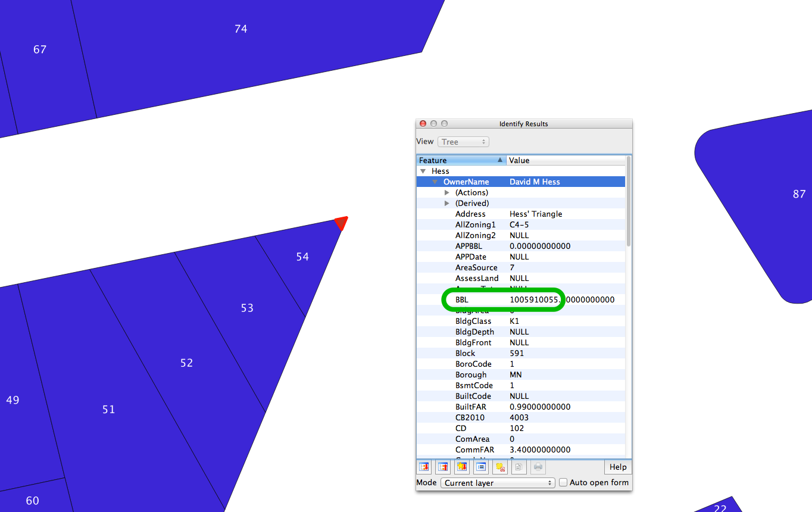The height and width of the screenshot is (512, 812).
Task: Collapse the Hess layer node
Action: coord(423,171)
